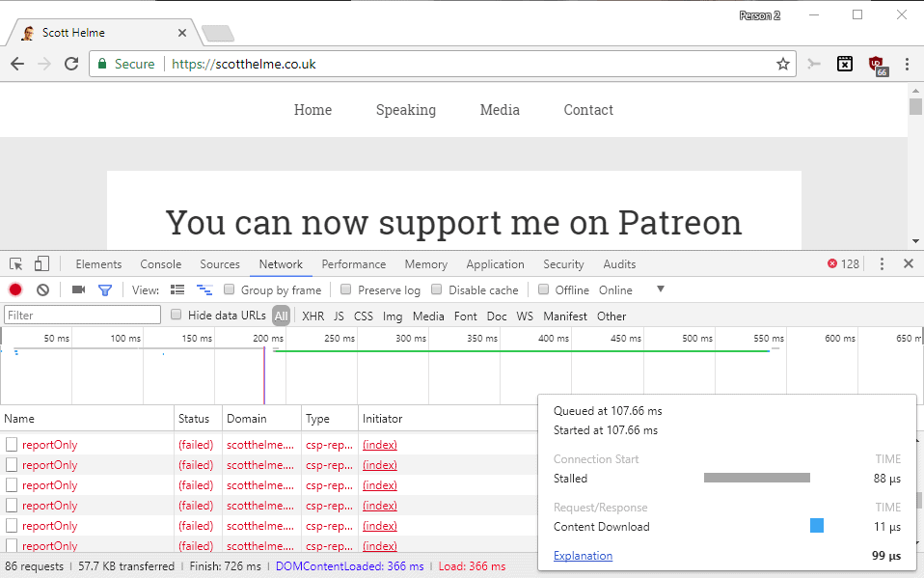Filter requests by Img type
Viewport: 924px width, 578px height.
[x=393, y=317]
